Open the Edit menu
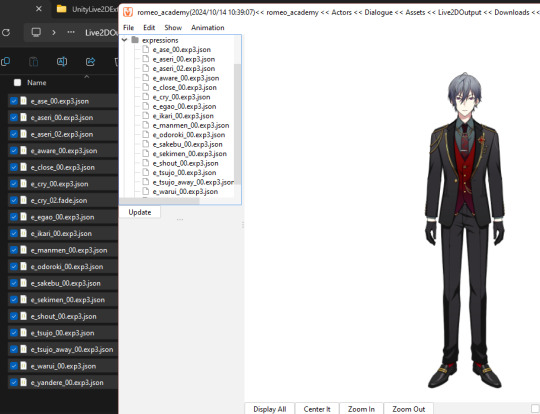 [x=149, y=28]
